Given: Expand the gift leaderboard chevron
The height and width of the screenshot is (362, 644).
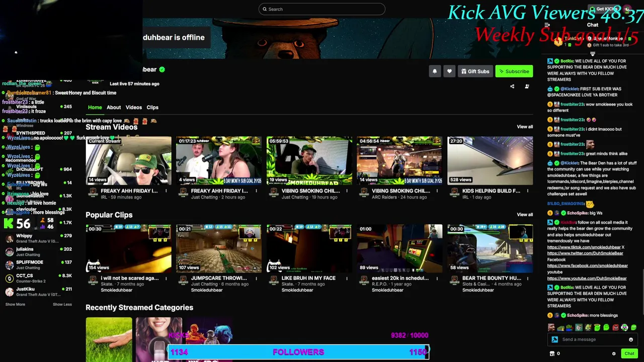Looking at the screenshot, I should pyautogui.click(x=592, y=54).
